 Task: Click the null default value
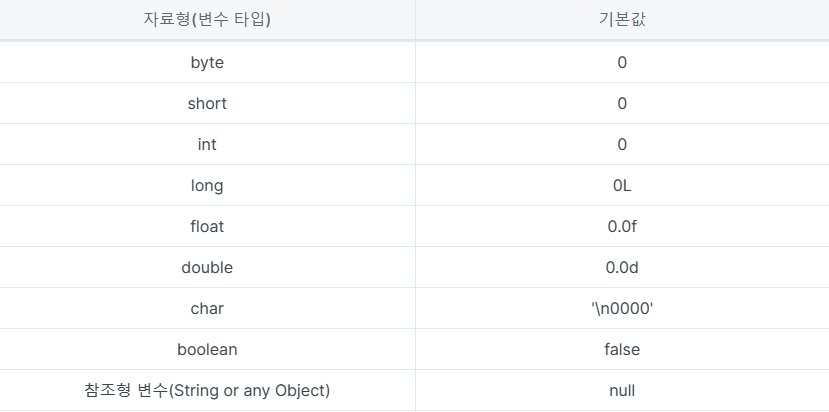(x=622, y=390)
